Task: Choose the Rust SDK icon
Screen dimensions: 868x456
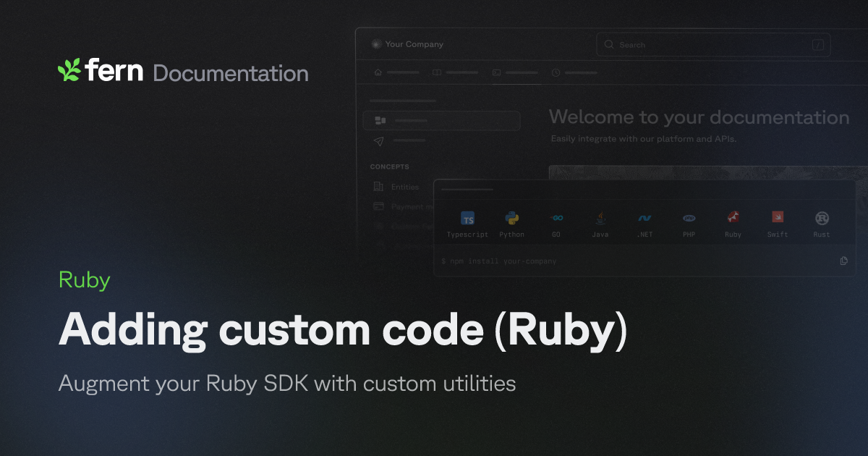Action: 822,218
